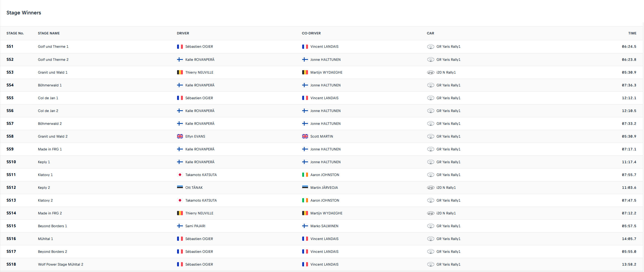Click the Stage Winners heading

coord(24,13)
